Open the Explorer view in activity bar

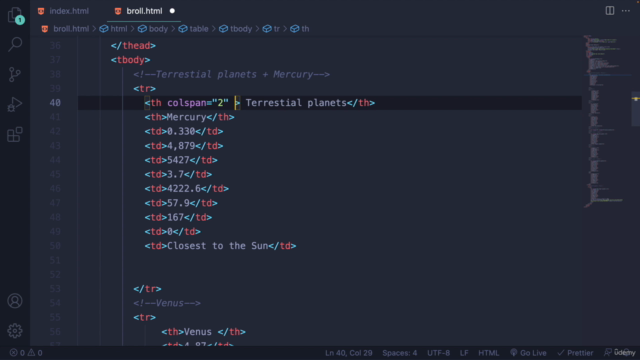point(15,16)
